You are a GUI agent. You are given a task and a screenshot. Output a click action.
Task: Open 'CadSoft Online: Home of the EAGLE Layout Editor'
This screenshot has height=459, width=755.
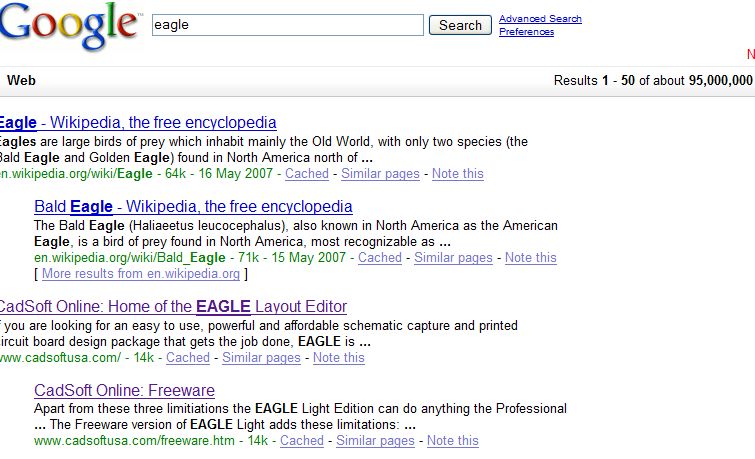tap(172, 307)
